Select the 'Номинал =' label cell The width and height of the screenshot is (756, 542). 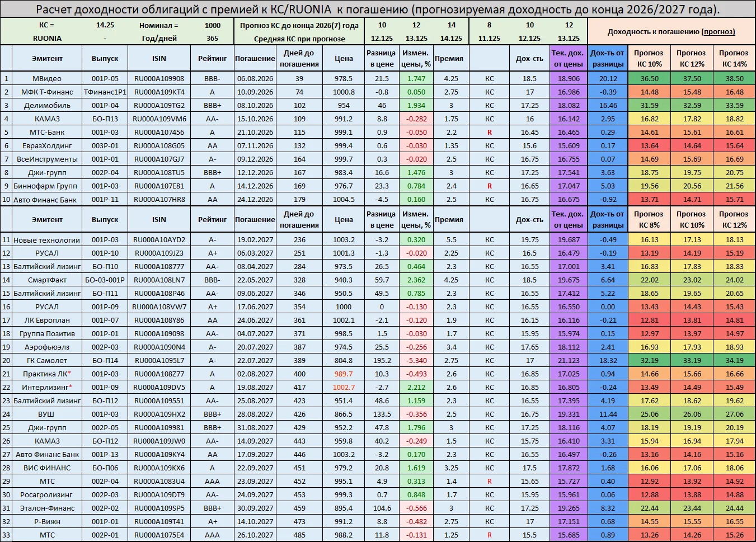[159, 25]
